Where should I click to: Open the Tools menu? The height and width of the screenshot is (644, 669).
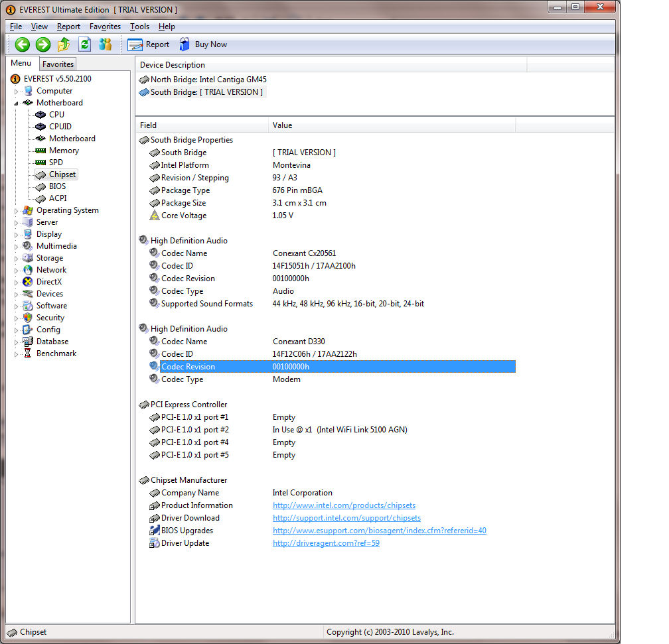click(139, 27)
